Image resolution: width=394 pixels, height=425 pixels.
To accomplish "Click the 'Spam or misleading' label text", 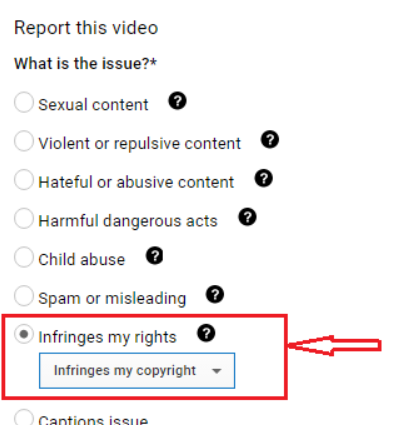I will click(x=112, y=298).
